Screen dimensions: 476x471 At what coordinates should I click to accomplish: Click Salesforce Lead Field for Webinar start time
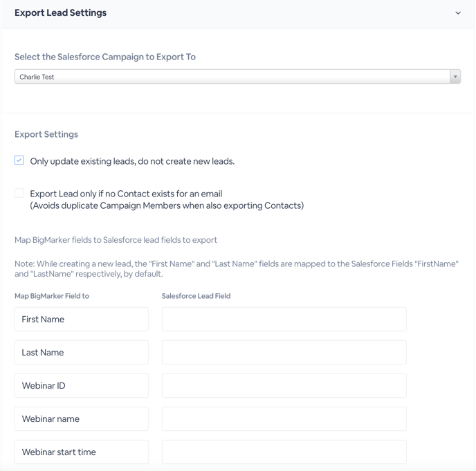coord(284,452)
